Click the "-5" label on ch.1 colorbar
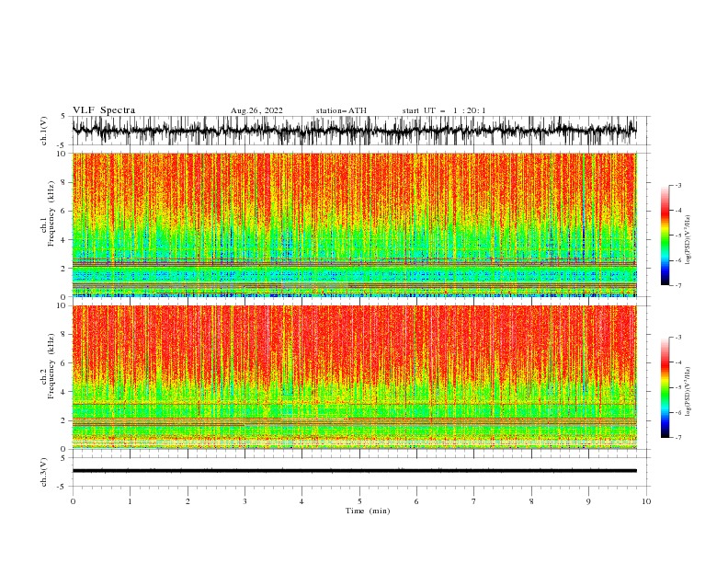Screen dimensions: 728x563 tap(677, 236)
